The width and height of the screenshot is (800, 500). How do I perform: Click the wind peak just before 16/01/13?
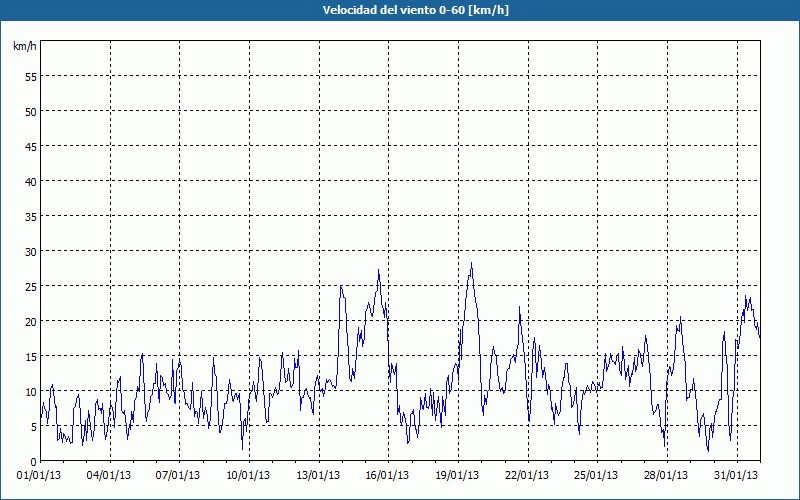click(x=379, y=270)
